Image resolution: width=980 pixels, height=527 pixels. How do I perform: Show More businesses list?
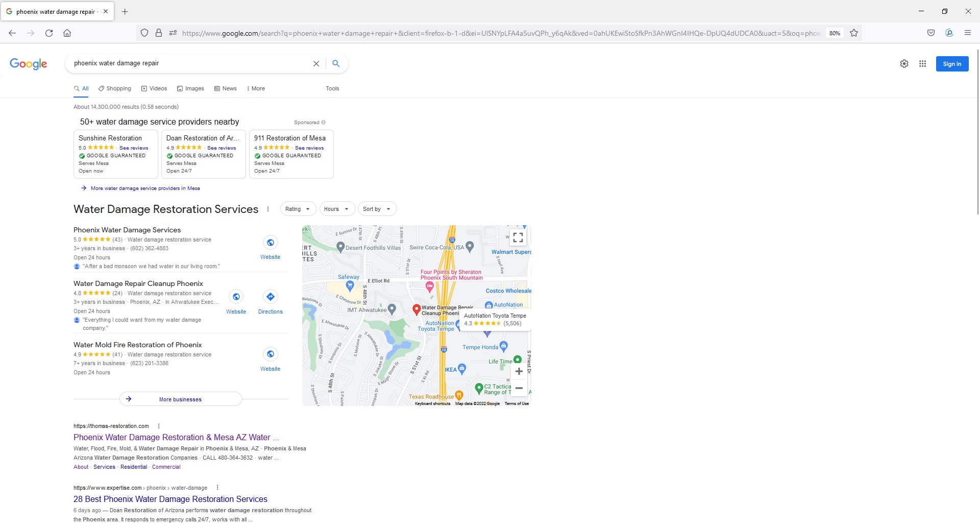180,399
